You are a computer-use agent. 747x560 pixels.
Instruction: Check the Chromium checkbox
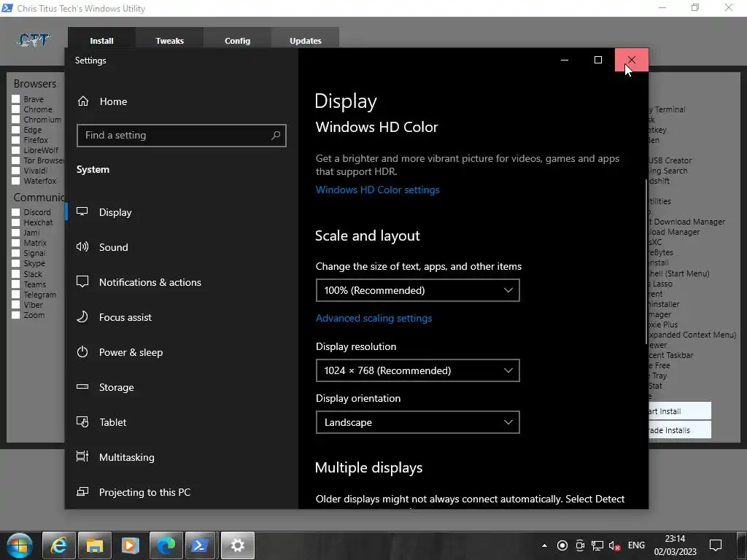[16, 120]
